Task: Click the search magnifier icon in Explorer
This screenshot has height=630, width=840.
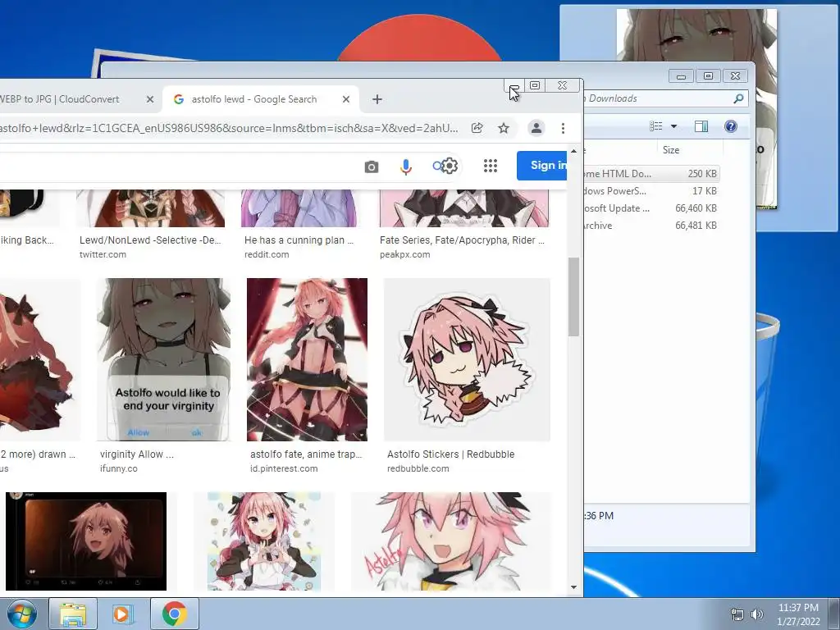Action: click(x=739, y=98)
